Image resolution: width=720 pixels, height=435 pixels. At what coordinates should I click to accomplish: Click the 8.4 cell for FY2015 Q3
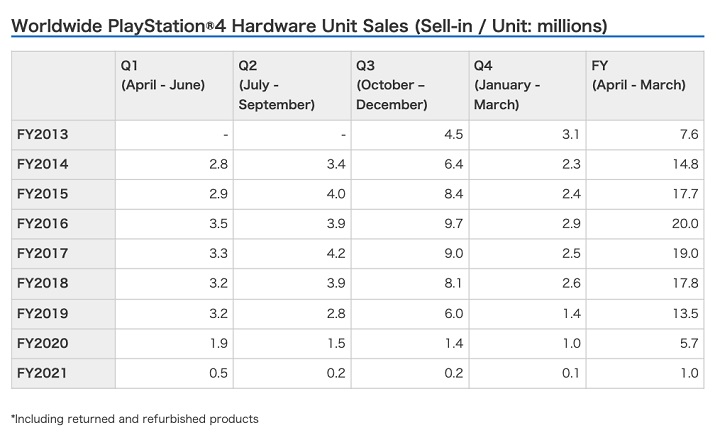click(x=455, y=194)
